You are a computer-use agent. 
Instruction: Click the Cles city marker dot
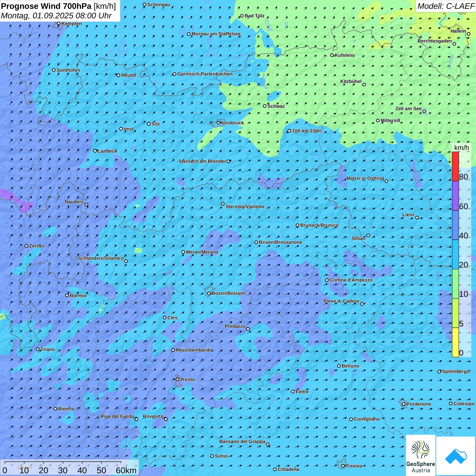click(165, 318)
